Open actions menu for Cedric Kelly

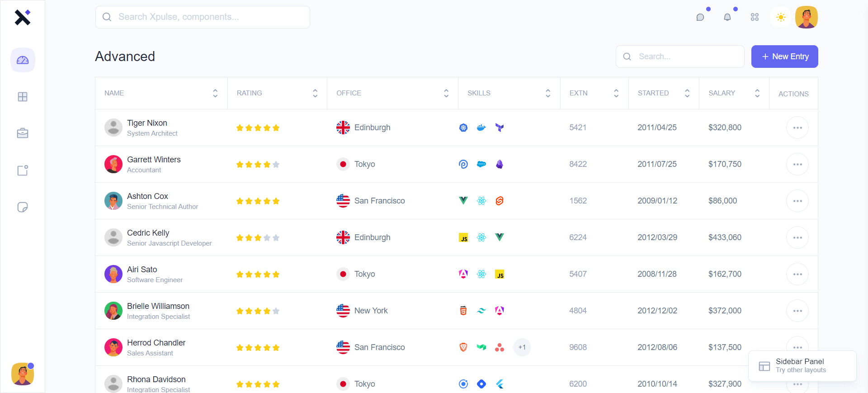(x=797, y=237)
